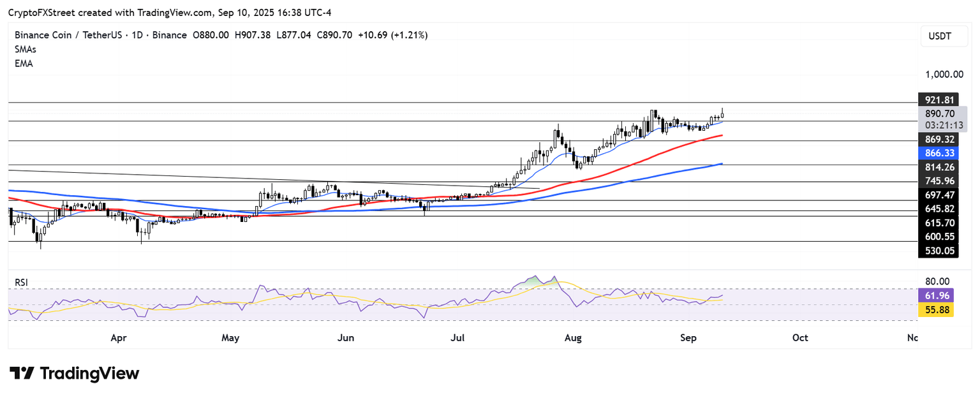Viewport: 980px width, 398px height.
Task: Click the yellow 55.88 RSI average tag
Action: click(x=935, y=310)
